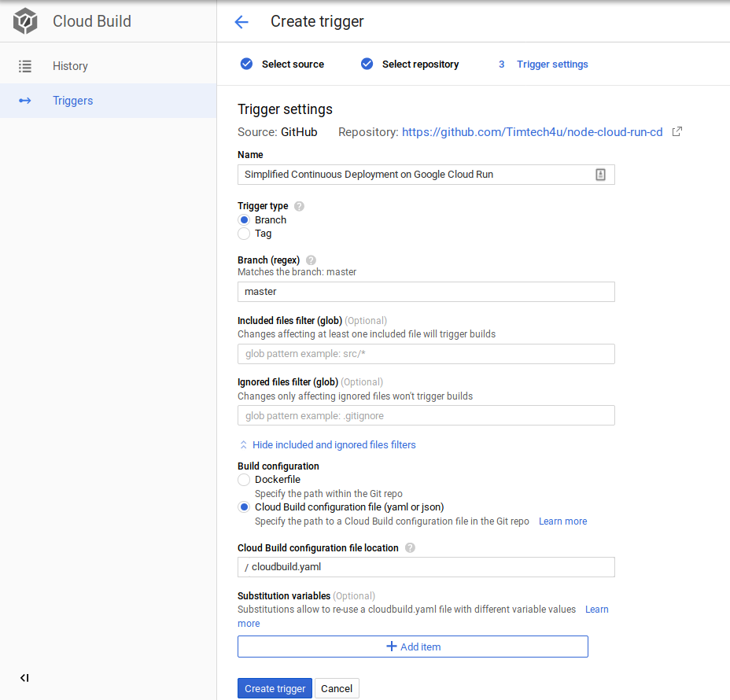Click the help icon next to Branch (regex)
The image size is (730, 700).
[x=311, y=260]
